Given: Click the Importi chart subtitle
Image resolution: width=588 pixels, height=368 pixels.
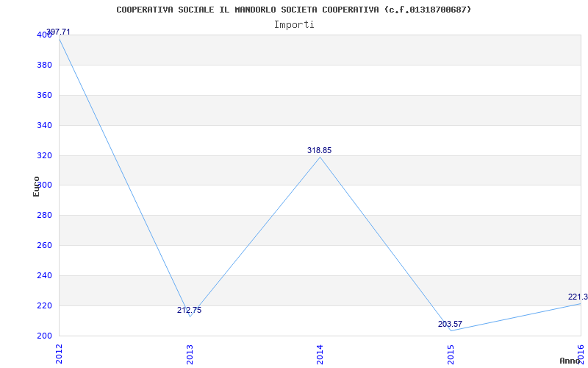Looking at the screenshot, I should (294, 25).
